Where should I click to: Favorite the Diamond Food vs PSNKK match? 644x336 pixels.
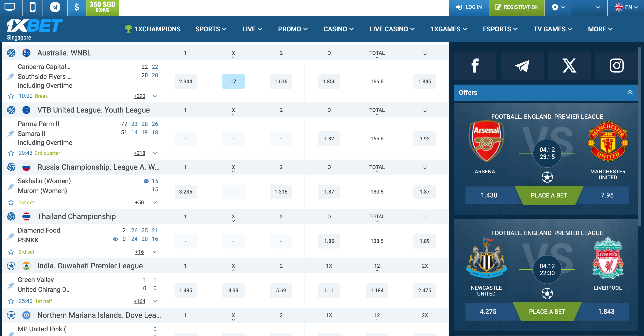(x=11, y=252)
